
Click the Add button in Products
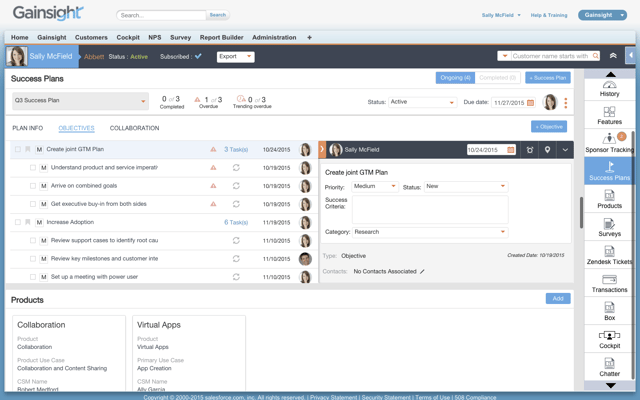[x=558, y=298]
